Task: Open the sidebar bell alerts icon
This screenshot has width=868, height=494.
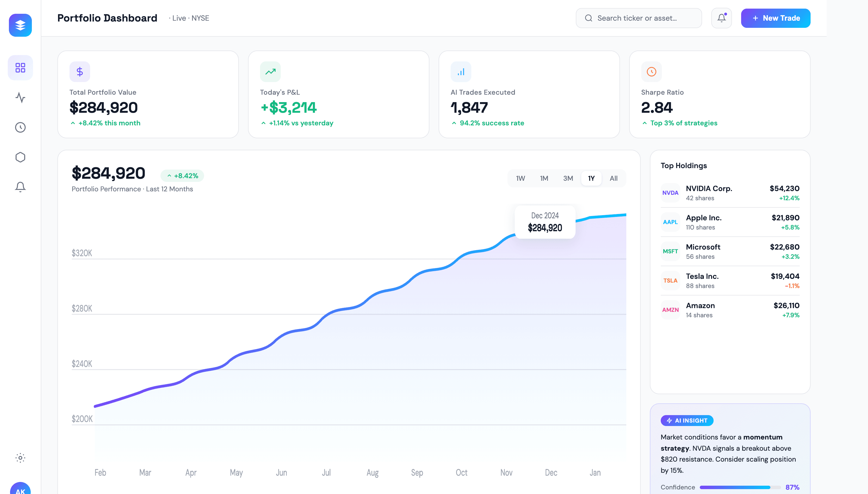Action: [x=20, y=187]
